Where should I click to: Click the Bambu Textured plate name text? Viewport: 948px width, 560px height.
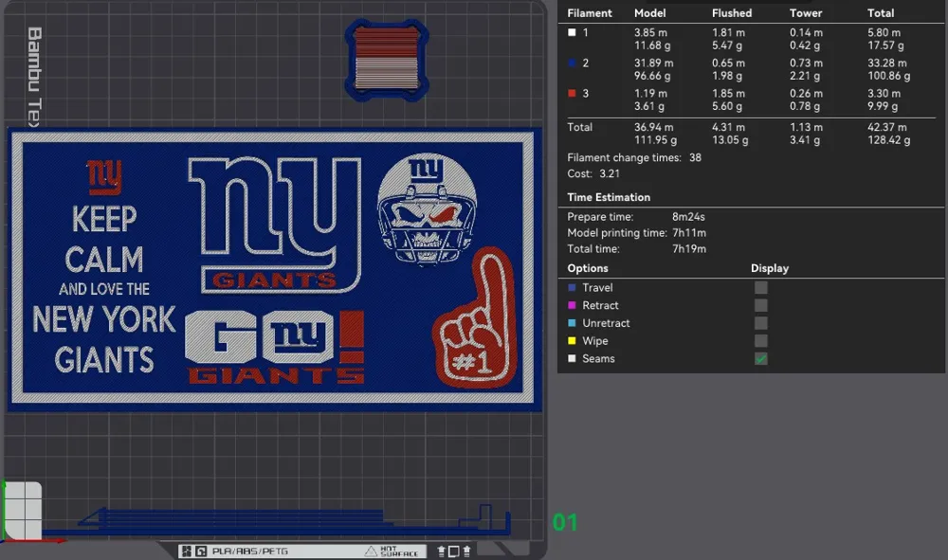[35, 76]
